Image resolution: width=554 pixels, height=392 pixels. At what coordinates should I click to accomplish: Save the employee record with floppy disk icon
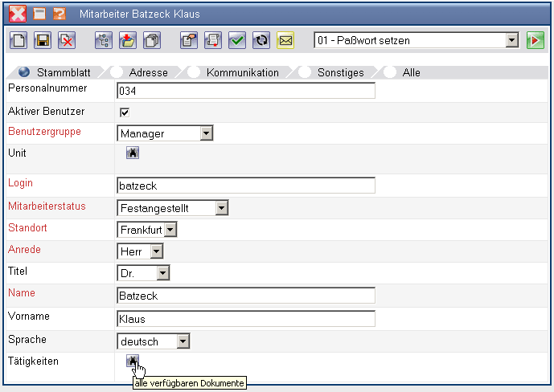(43, 40)
